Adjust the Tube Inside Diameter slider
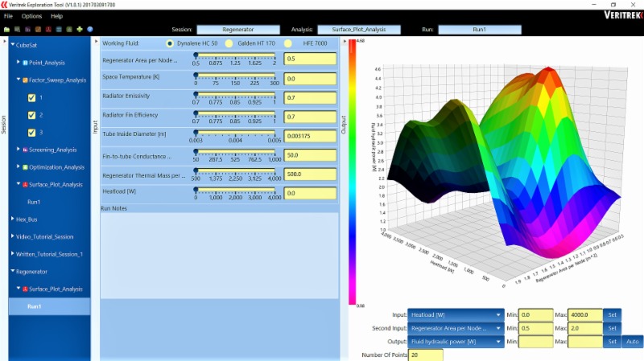The image size is (644, 361). click(x=235, y=133)
